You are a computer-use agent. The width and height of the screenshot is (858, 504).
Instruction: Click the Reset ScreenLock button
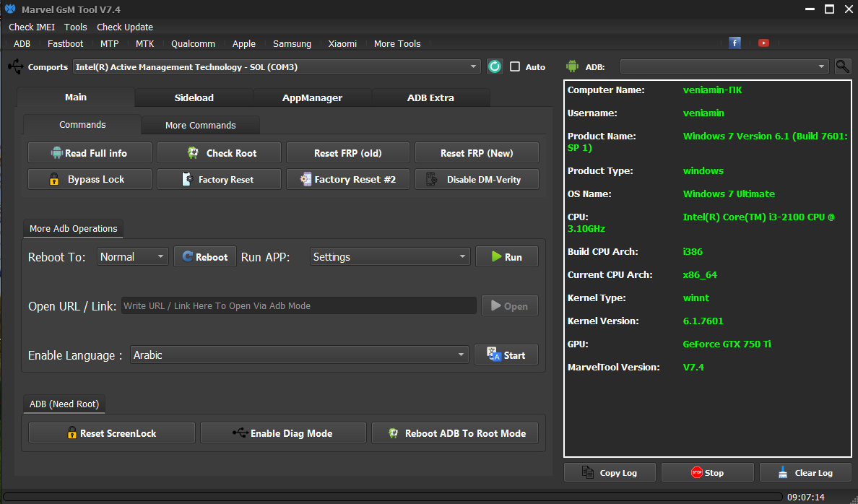(112, 433)
